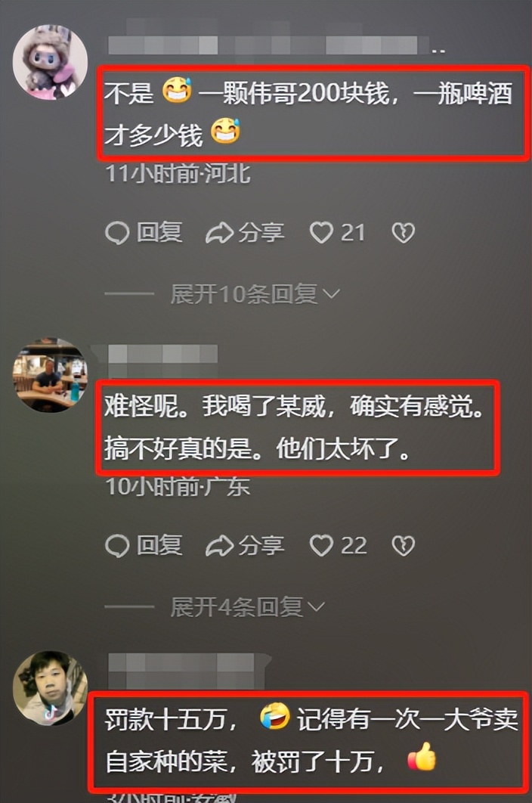
Task: Click chevron next to 展开10条回复
Action: point(332,294)
